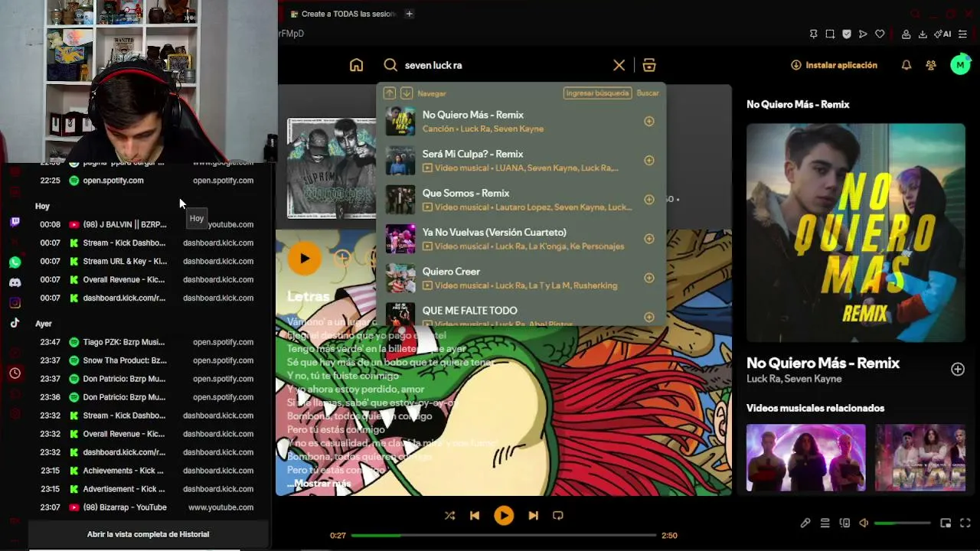Open Twitch in browser sidebar

15,223
